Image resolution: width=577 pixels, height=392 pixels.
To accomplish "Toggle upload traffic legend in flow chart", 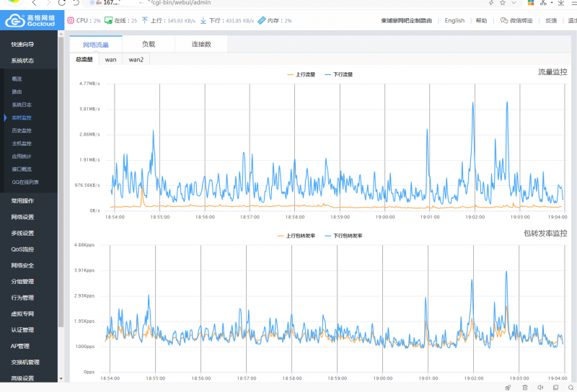I will 301,74.
